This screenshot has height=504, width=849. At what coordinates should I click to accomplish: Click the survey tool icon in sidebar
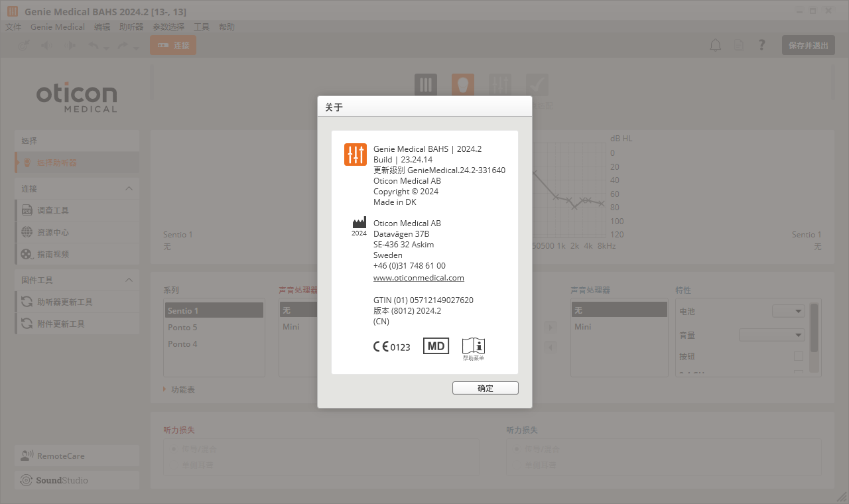pos(27,210)
